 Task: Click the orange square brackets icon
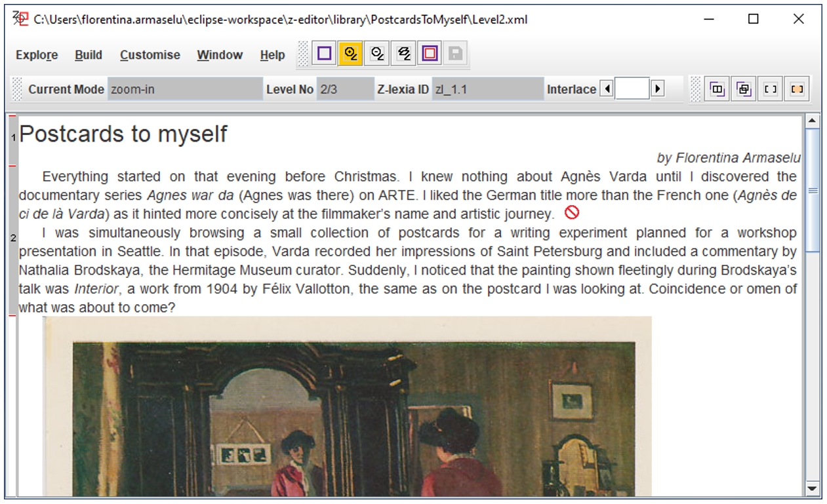[797, 89]
